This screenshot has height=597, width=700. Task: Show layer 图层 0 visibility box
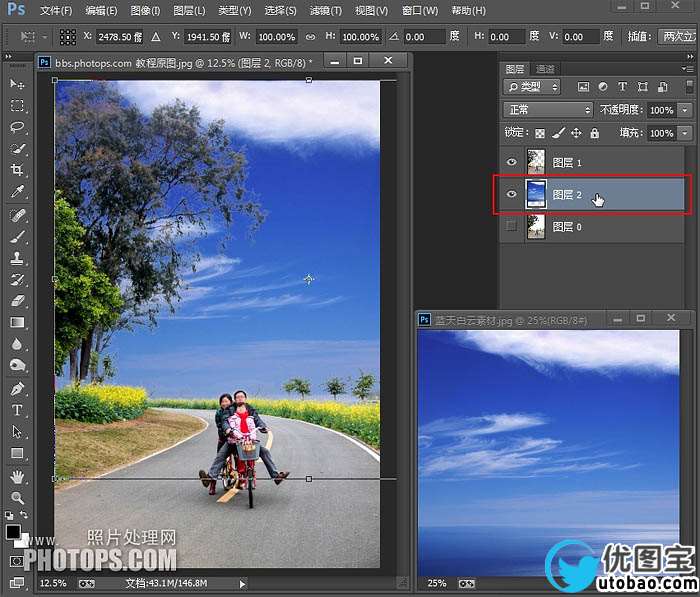pos(512,226)
